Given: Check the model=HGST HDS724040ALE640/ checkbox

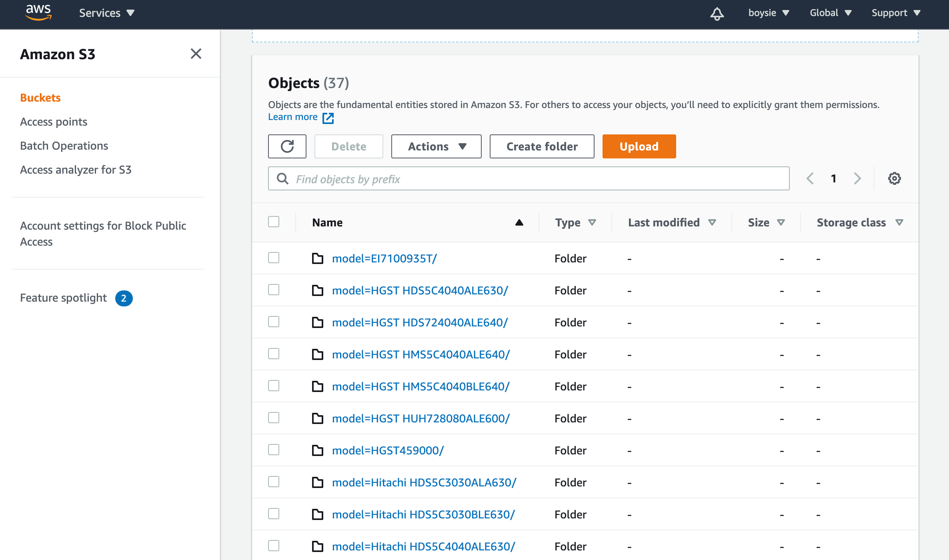Looking at the screenshot, I should (x=274, y=322).
